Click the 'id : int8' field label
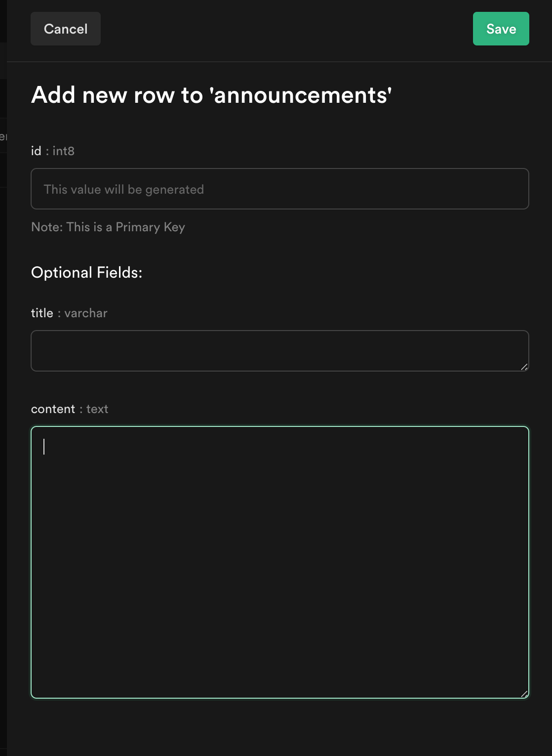Screen dimensions: 552x756 click(x=52, y=151)
